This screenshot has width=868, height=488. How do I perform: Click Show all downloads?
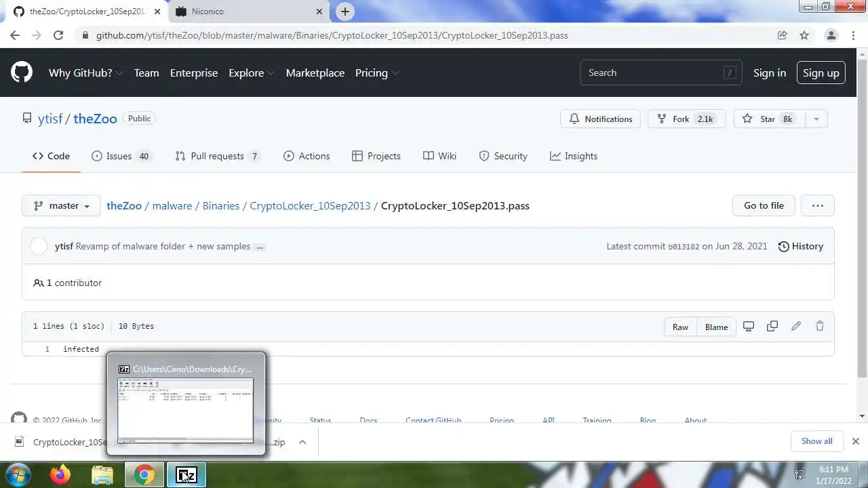[816, 441]
